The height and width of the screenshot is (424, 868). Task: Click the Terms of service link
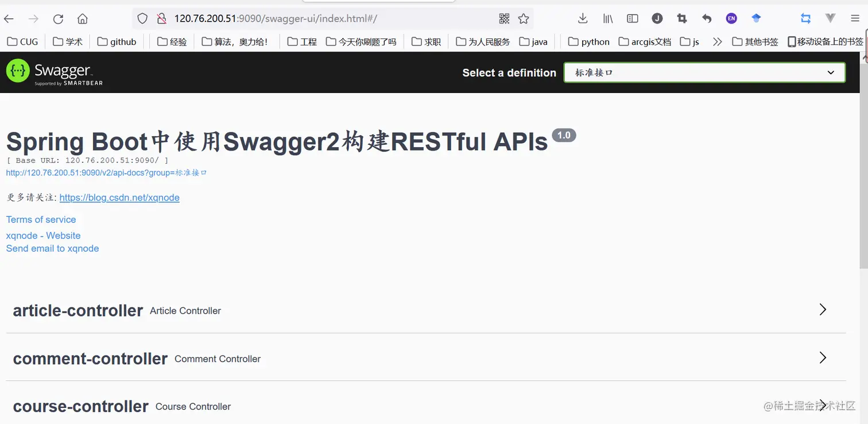tap(41, 219)
